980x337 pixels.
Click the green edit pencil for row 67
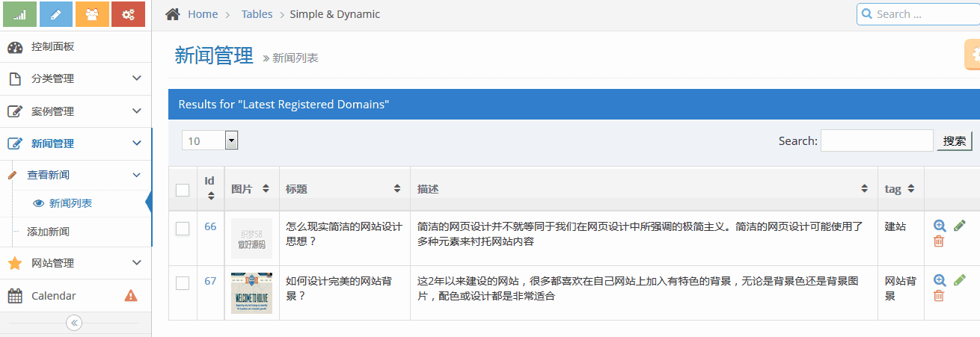click(959, 280)
